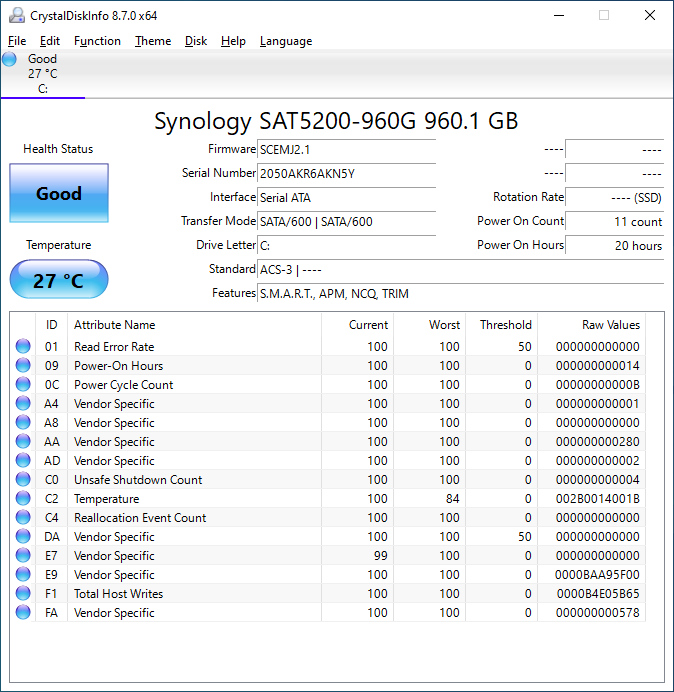The width and height of the screenshot is (674, 692).
Task: Open the Language menu
Action: (285, 41)
